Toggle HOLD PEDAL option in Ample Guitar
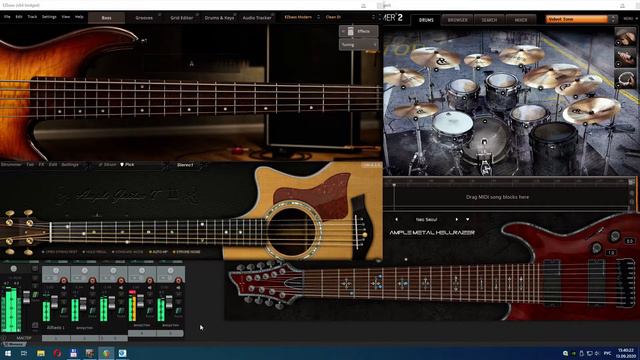The image size is (640, 360). tap(94, 252)
